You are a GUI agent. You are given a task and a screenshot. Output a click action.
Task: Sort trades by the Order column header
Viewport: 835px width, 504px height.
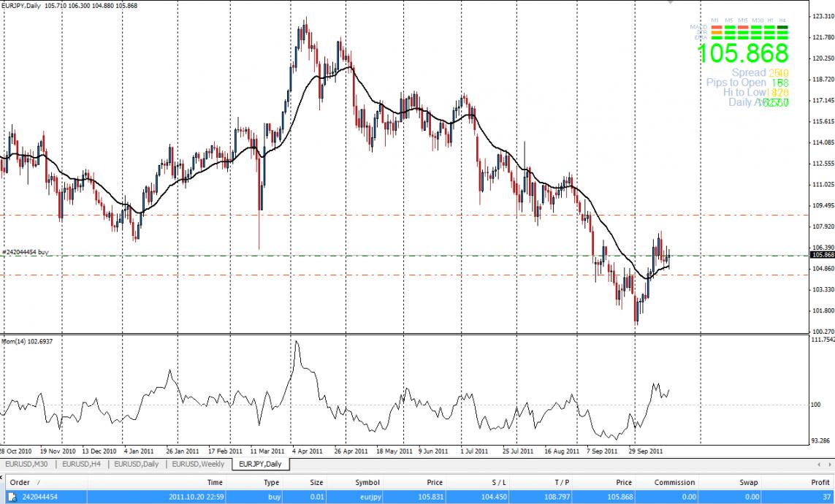point(20,482)
